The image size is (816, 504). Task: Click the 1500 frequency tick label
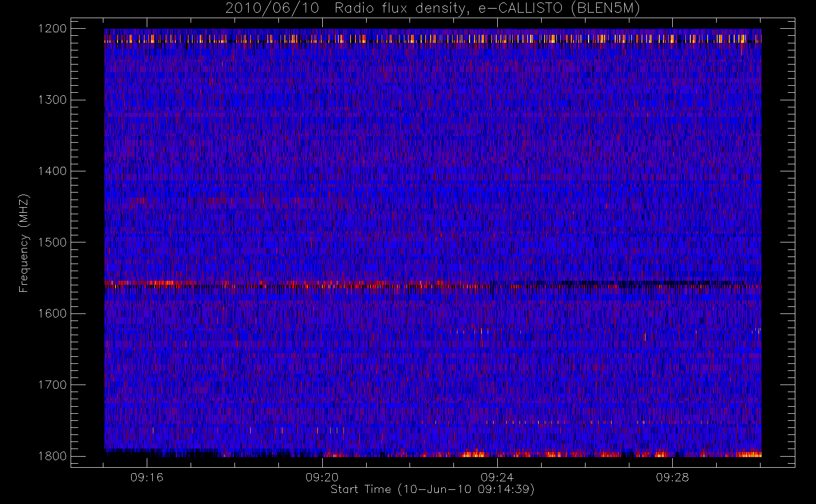pos(52,242)
